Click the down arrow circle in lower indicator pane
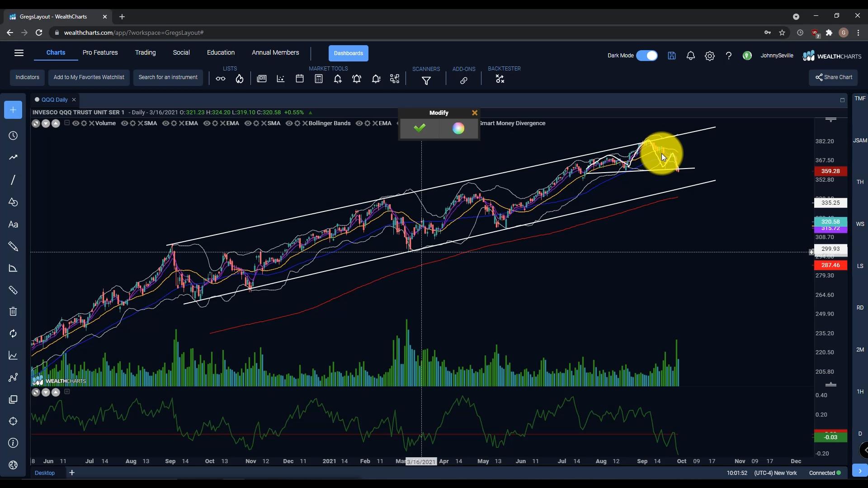 46,392
